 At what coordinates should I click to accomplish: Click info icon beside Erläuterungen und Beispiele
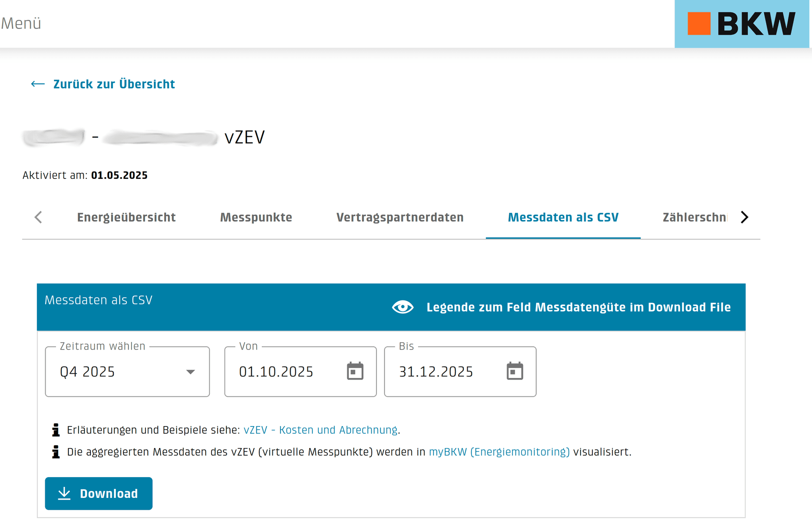pos(56,430)
